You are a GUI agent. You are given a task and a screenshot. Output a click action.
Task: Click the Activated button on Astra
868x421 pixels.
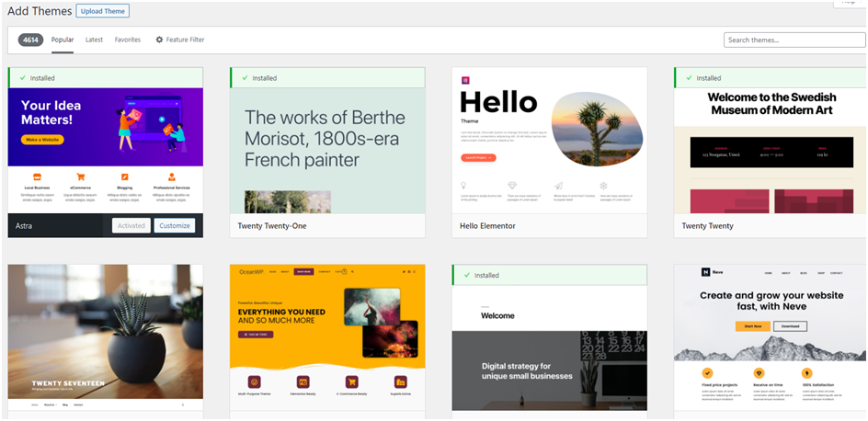pyautogui.click(x=131, y=226)
